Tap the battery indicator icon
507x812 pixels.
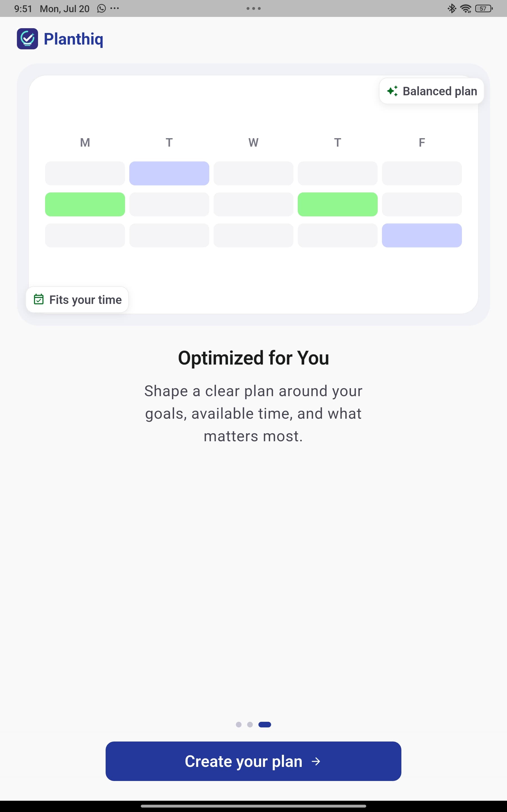click(x=484, y=9)
